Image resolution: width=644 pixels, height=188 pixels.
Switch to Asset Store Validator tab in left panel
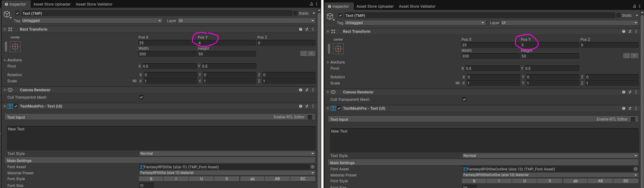click(x=94, y=4)
